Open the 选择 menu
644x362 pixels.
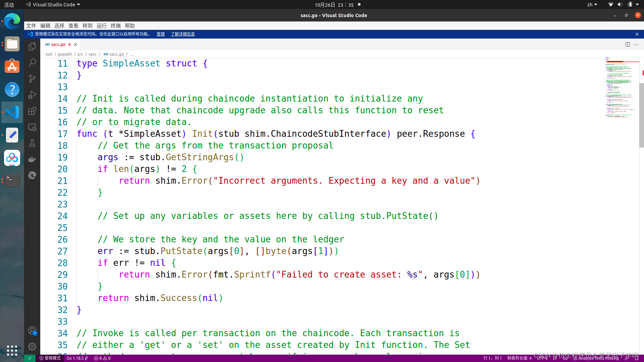pyautogui.click(x=59, y=26)
